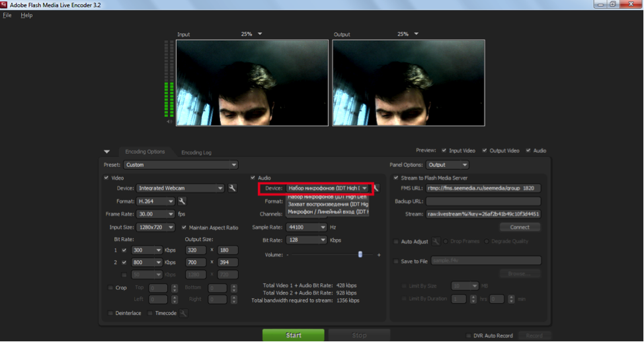Uncheck bit rate 1 checkbox
Image resolution: width=644 pixels, height=342 pixels.
tap(124, 250)
